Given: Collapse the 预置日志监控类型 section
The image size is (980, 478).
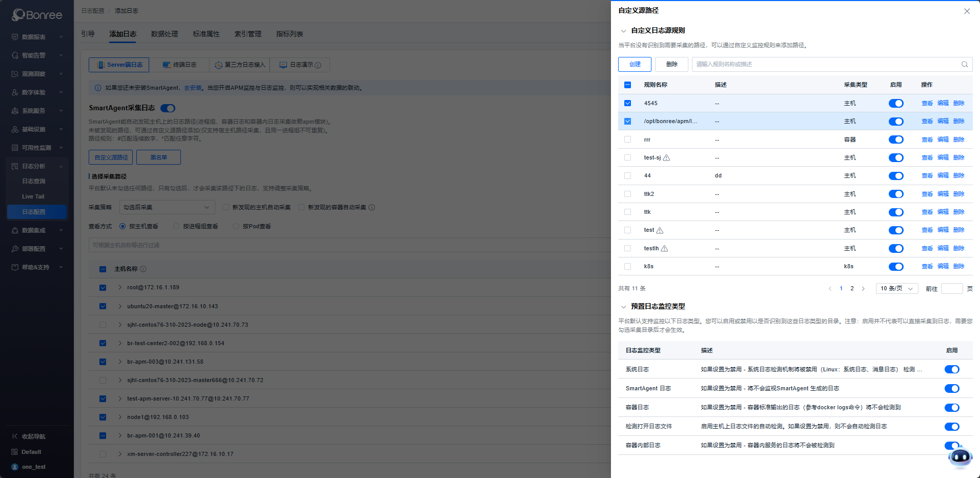Looking at the screenshot, I should [623, 307].
